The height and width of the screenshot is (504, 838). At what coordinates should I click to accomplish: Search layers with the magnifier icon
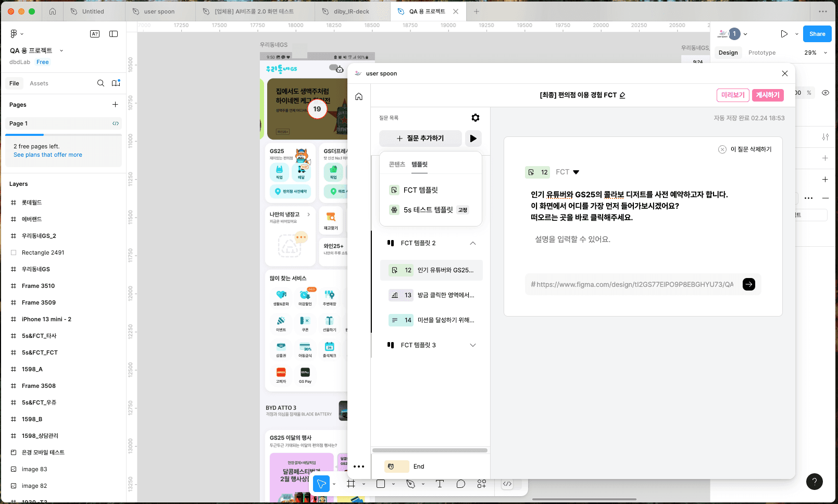(101, 83)
